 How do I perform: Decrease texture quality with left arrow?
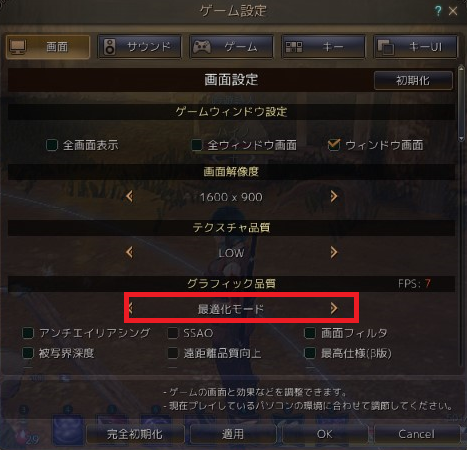click(x=130, y=252)
